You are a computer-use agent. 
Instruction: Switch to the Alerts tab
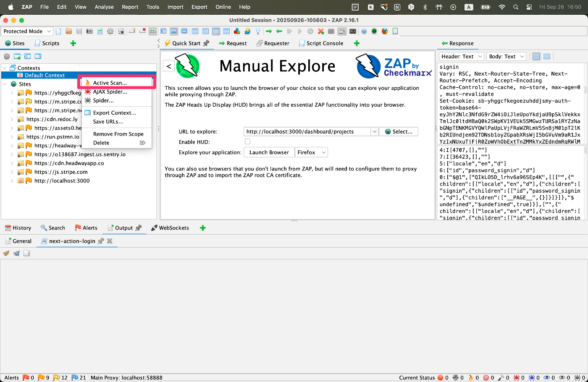[x=86, y=228]
